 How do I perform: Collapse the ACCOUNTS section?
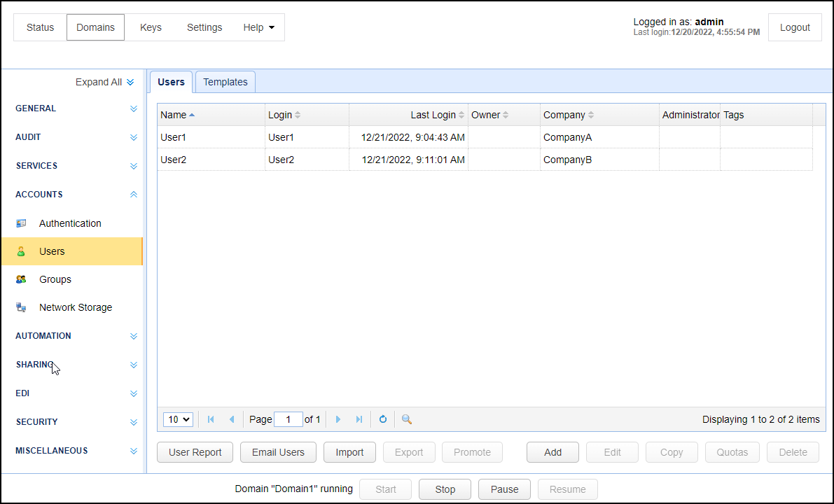(x=133, y=195)
